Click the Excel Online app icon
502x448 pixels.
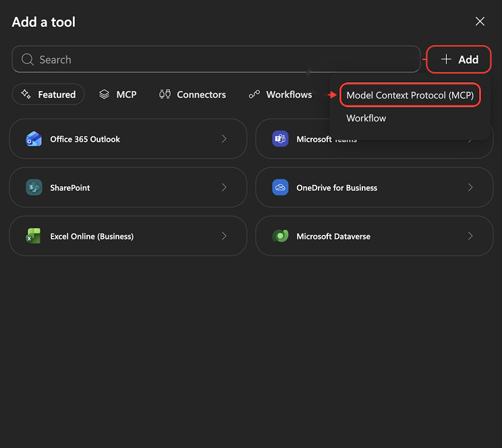[34, 236]
